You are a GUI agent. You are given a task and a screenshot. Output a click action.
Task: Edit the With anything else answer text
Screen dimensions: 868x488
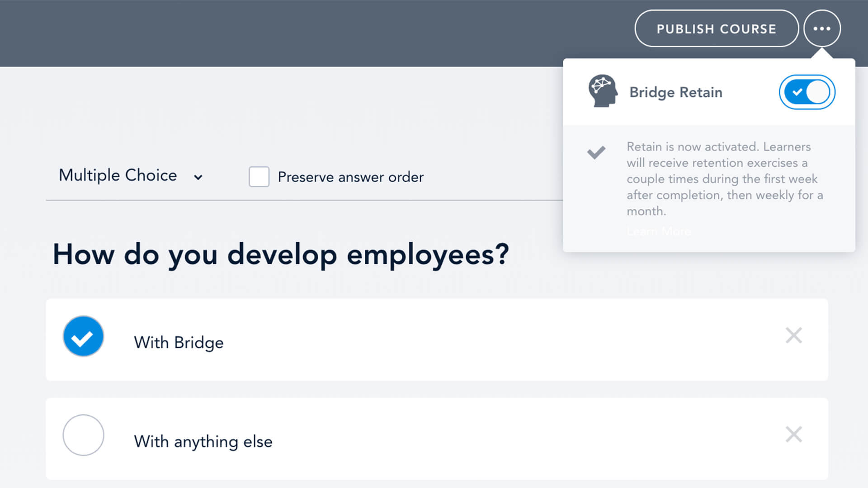[x=203, y=441]
